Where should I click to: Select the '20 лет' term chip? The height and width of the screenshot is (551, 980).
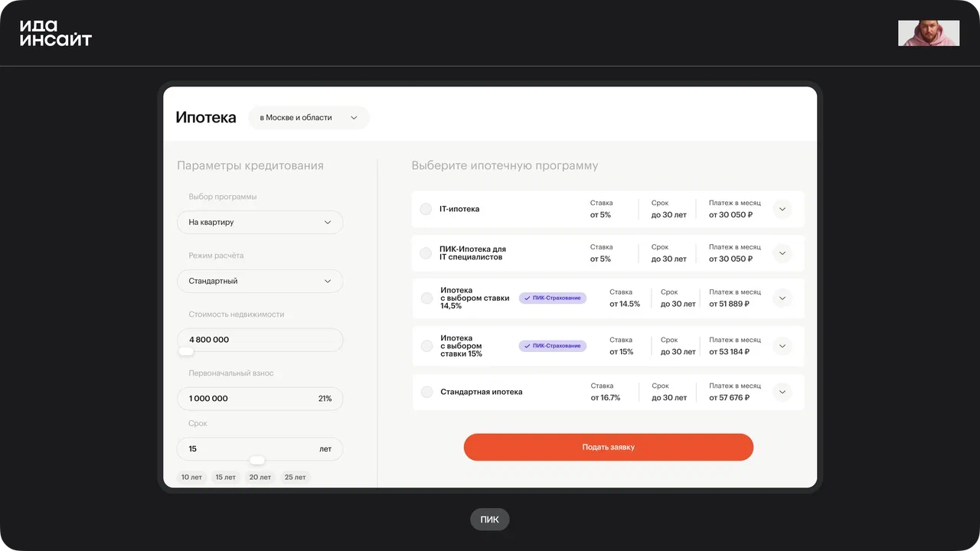click(x=260, y=477)
